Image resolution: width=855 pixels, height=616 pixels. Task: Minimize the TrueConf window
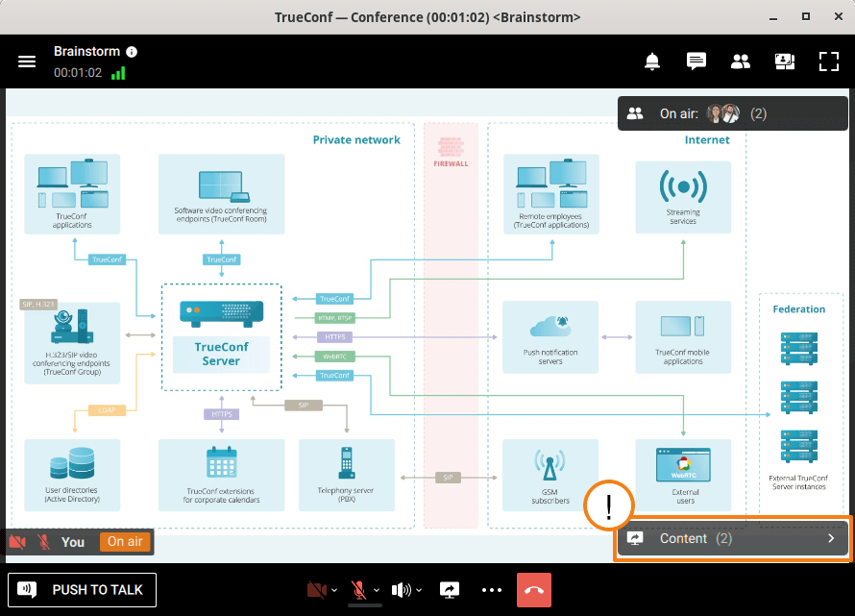point(773,17)
